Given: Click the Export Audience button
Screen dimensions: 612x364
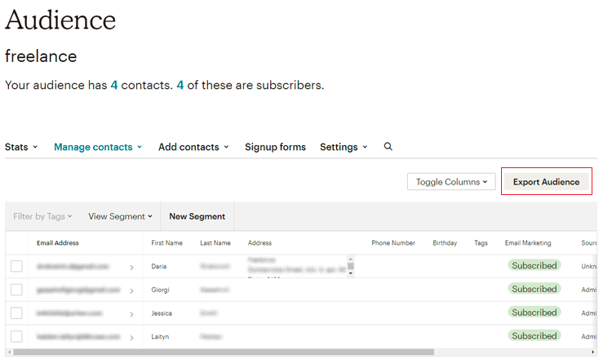Looking at the screenshot, I should pos(546,182).
